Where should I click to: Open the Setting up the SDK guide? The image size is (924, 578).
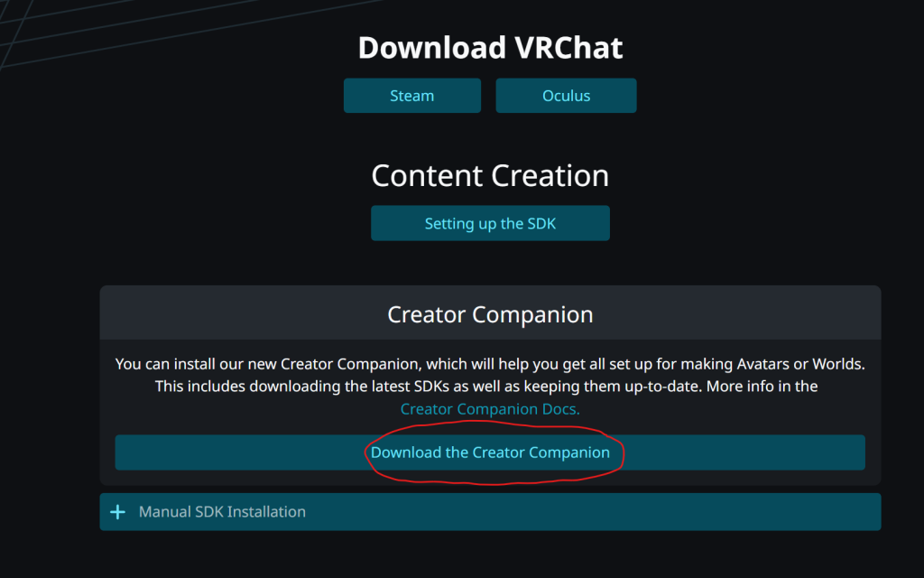490,223
